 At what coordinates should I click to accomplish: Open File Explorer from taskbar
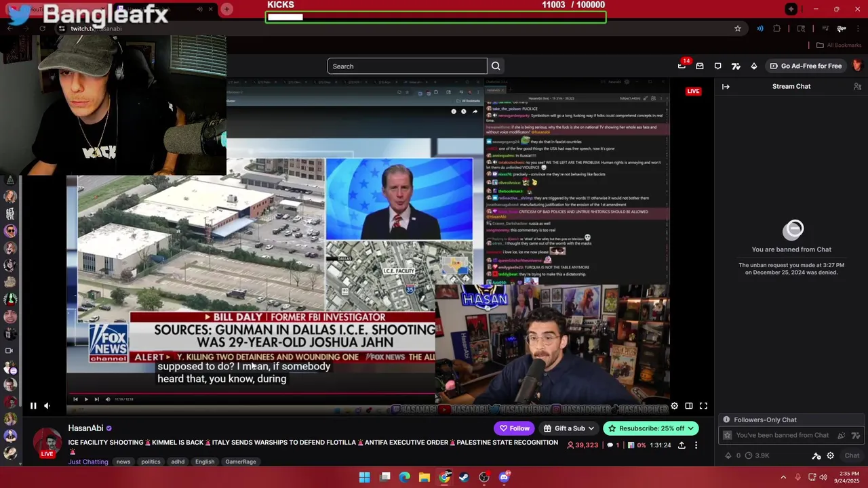click(x=424, y=477)
